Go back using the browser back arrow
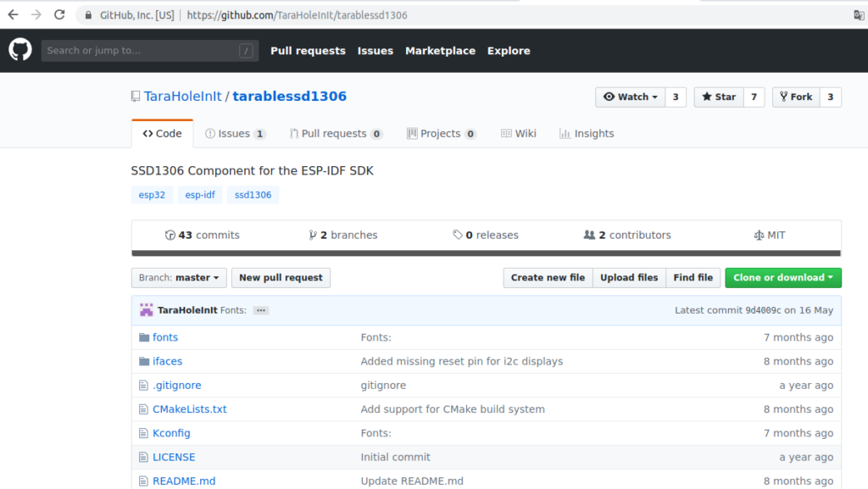 (13, 15)
